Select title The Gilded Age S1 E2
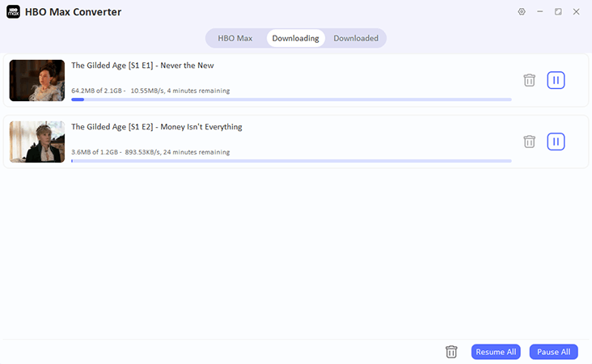 pos(157,127)
